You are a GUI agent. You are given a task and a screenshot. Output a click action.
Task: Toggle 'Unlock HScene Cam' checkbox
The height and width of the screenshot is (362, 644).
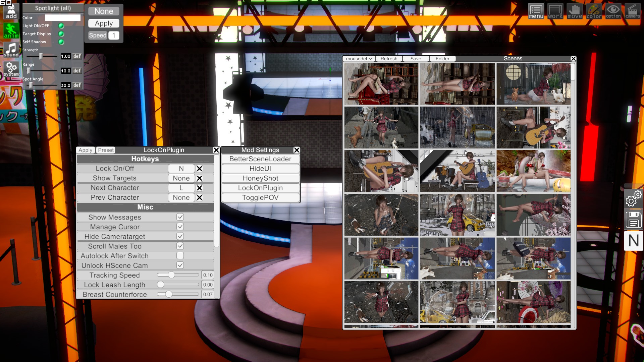pyautogui.click(x=179, y=265)
